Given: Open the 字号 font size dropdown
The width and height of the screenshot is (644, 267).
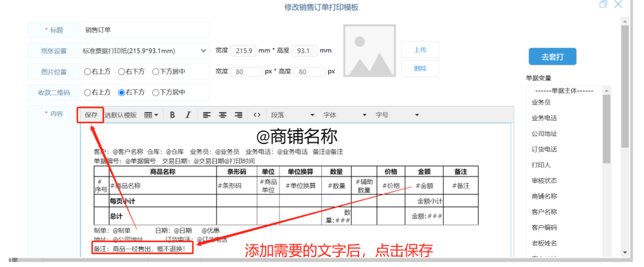Looking at the screenshot, I should (x=397, y=115).
